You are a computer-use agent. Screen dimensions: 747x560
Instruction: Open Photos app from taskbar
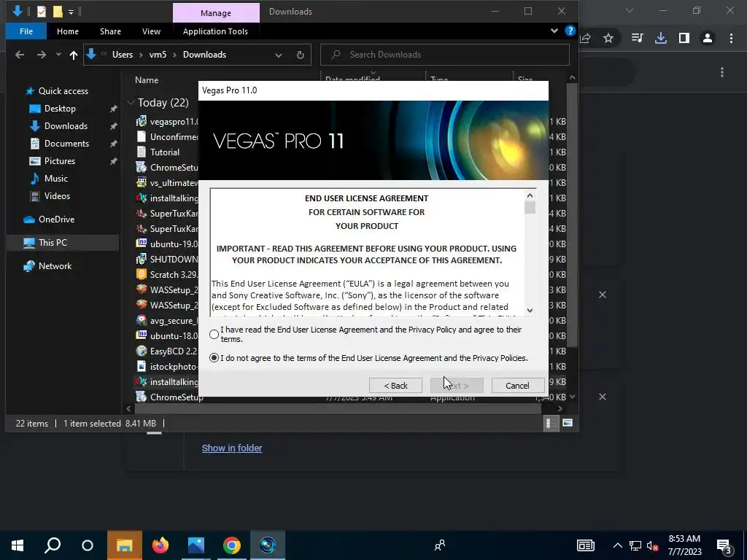pyautogui.click(x=196, y=545)
